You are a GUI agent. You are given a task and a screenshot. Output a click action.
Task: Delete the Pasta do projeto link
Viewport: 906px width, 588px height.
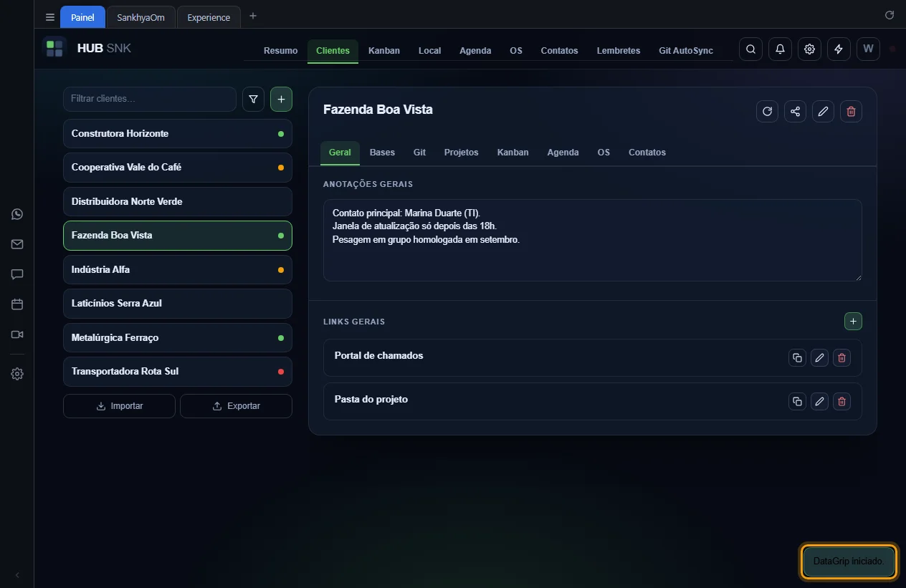pos(841,402)
